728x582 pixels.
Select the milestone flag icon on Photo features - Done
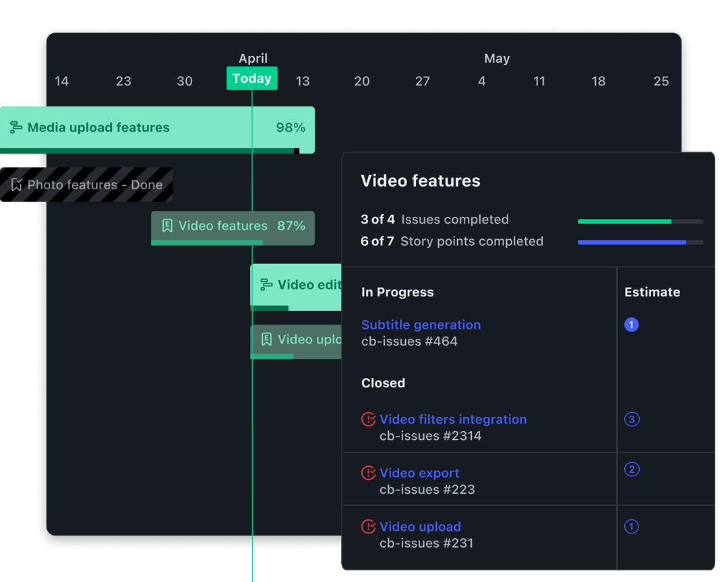[x=17, y=185]
